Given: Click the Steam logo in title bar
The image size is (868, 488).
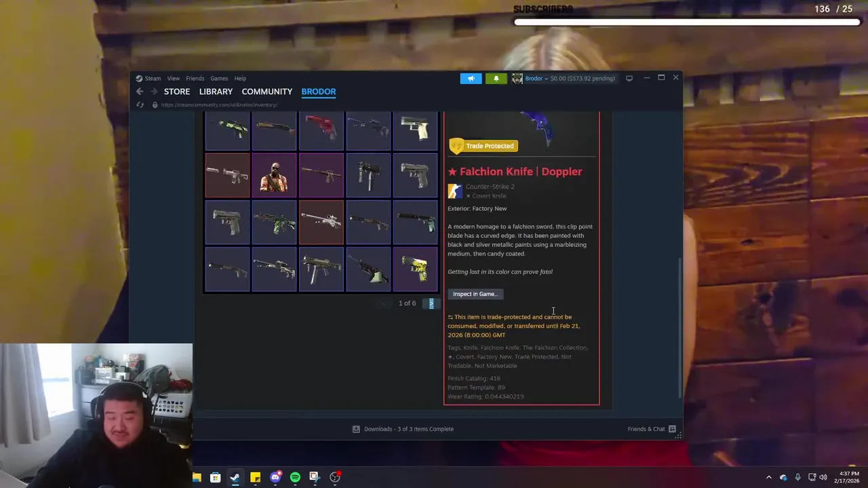Looking at the screenshot, I should coord(139,78).
